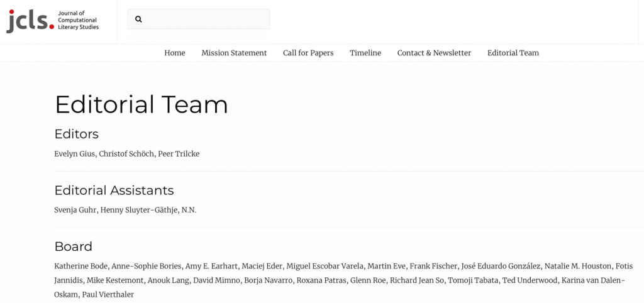
Task: Click the Board section heading
Action: pyautogui.click(x=74, y=247)
